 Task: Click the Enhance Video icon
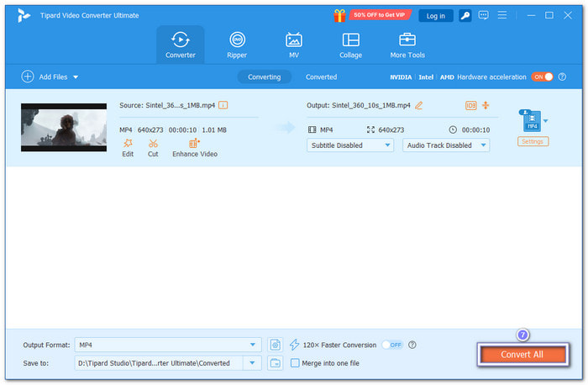point(194,144)
